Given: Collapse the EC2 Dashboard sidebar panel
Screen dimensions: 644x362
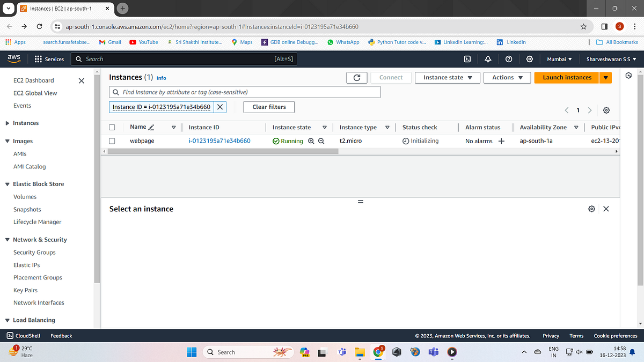Looking at the screenshot, I should tap(81, 80).
